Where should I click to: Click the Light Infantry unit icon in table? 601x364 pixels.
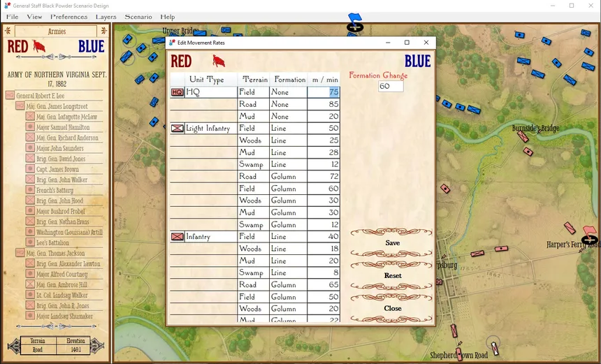pyautogui.click(x=177, y=129)
